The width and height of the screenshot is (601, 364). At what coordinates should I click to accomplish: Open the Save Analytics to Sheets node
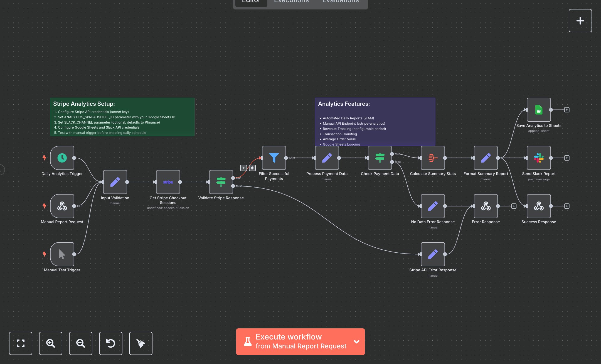point(538,110)
